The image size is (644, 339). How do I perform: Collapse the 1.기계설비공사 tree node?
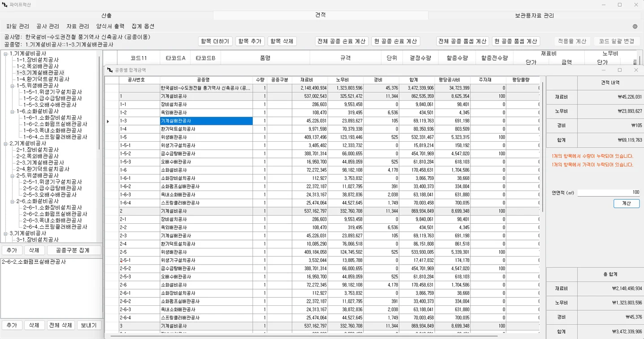click(x=5, y=53)
